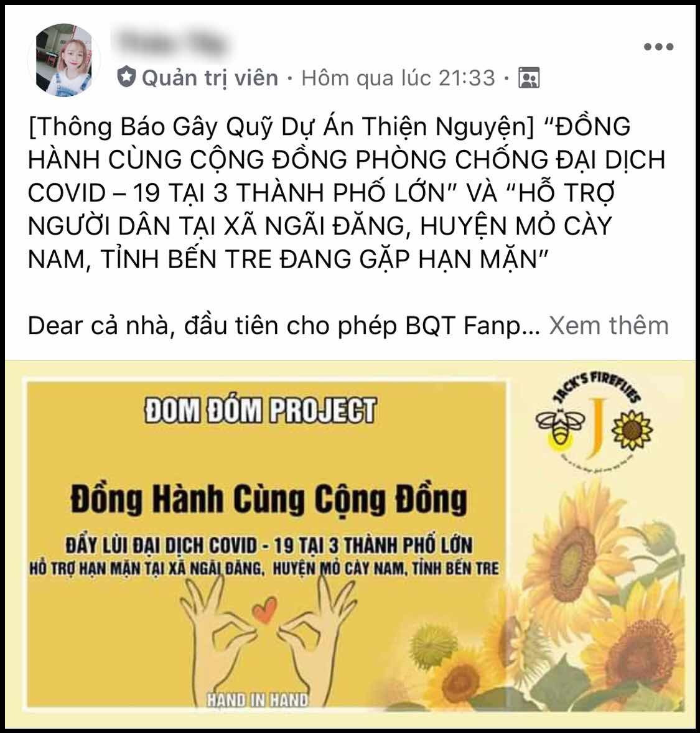Open the three-dot post options menu
This screenshot has height=733, width=700.
(x=658, y=47)
